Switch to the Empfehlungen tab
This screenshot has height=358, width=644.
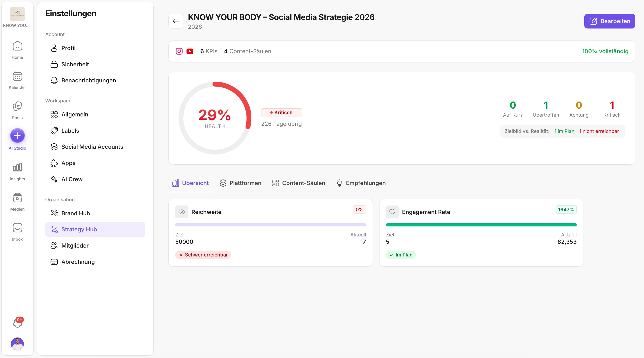click(361, 183)
